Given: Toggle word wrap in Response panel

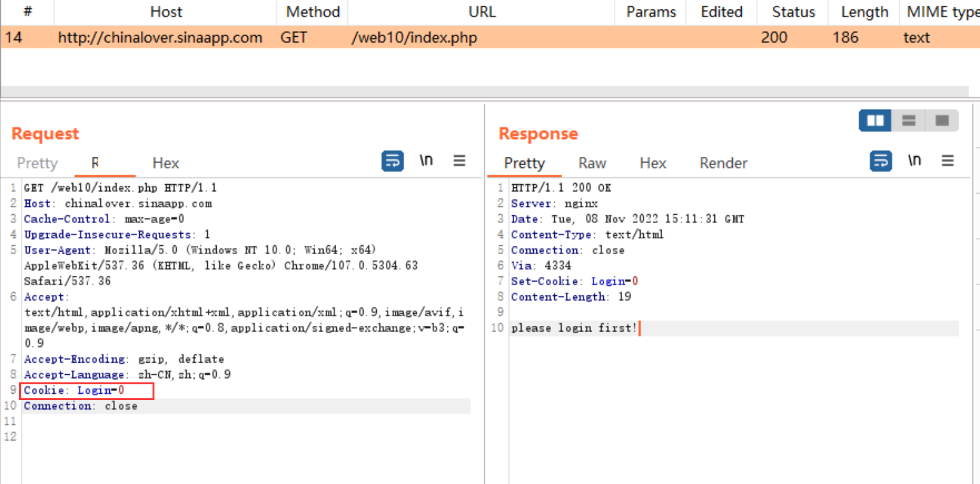Looking at the screenshot, I should (881, 161).
